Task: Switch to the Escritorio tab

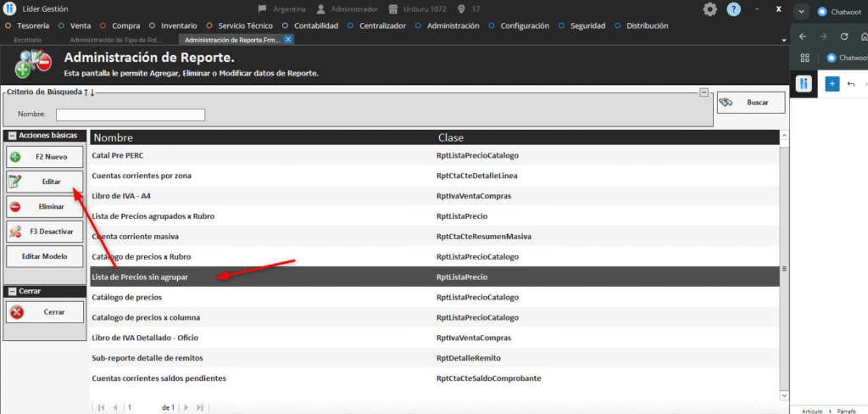Action: (x=29, y=40)
